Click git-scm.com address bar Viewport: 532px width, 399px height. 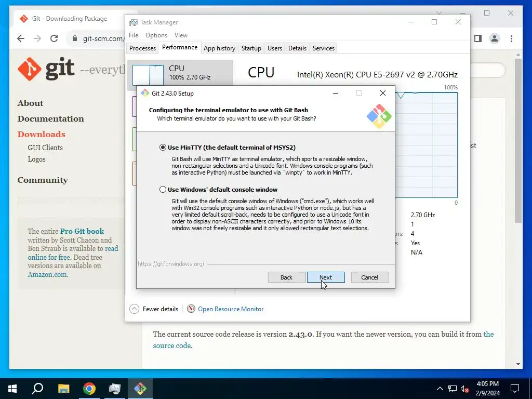pyautogui.click(x=103, y=38)
